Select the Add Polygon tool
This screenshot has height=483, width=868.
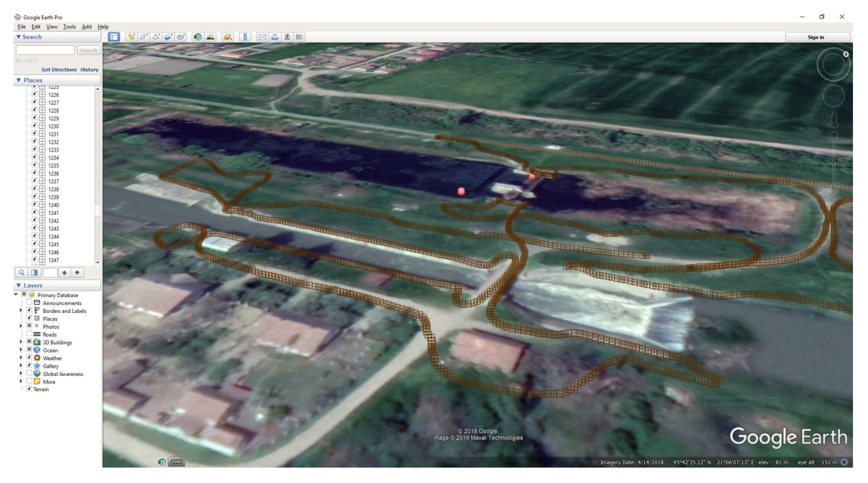point(144,37)
